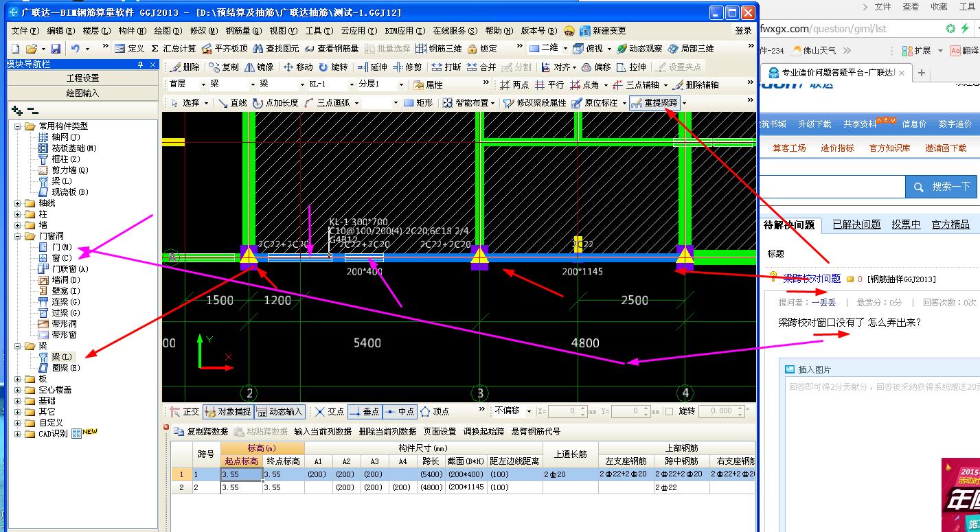The image size is (980, 532).
Task: Select the 拉伸 (stretch) tool
Action: coord(631,67)
